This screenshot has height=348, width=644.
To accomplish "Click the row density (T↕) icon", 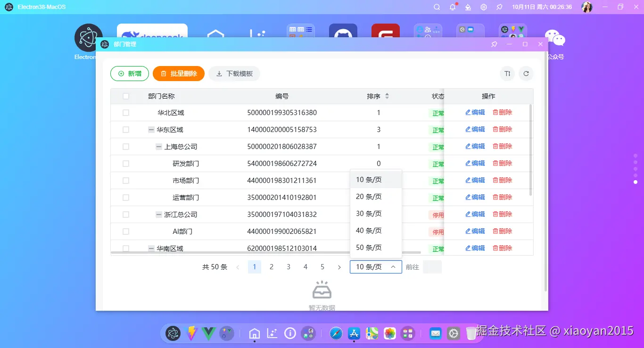I will tap(507, 74).
